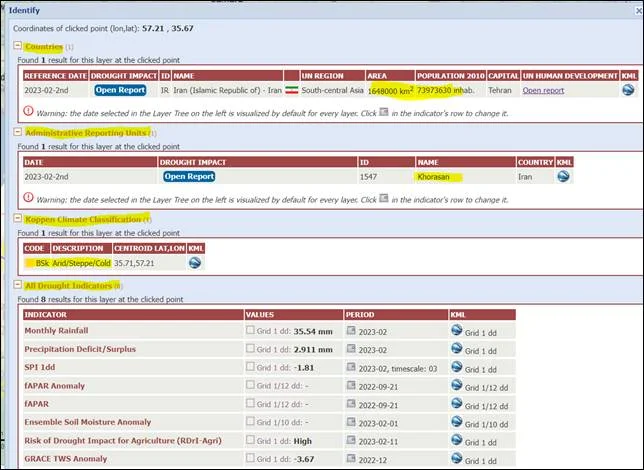Toggle the fAPAR Anomaly grid checkbox
The image size is (644, 470).
point(251,385)
